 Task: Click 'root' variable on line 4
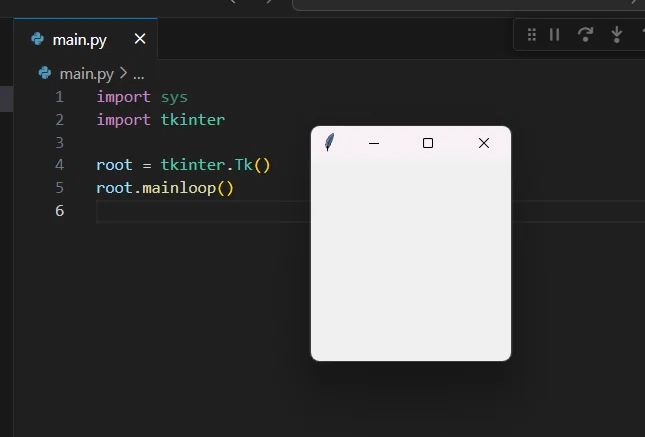(x=114, y=165)
